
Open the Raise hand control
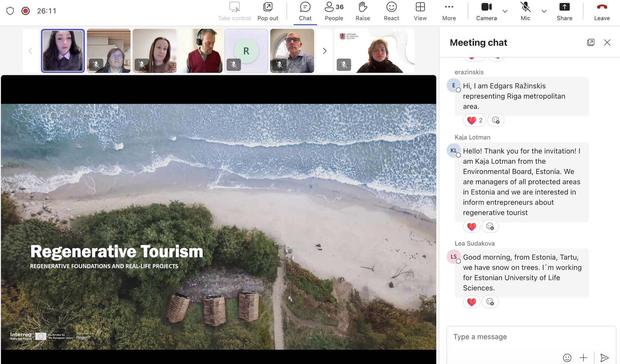pos(363,11)
